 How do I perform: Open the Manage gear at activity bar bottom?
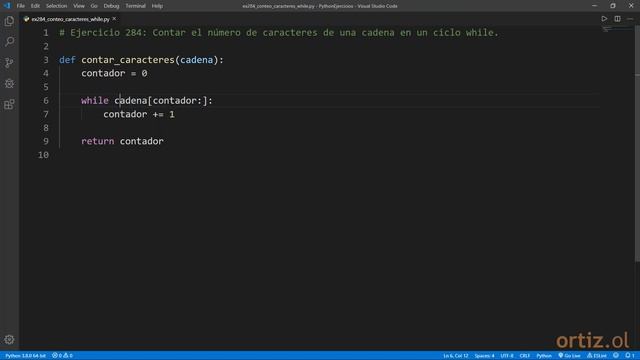click(x=9, y=339)
